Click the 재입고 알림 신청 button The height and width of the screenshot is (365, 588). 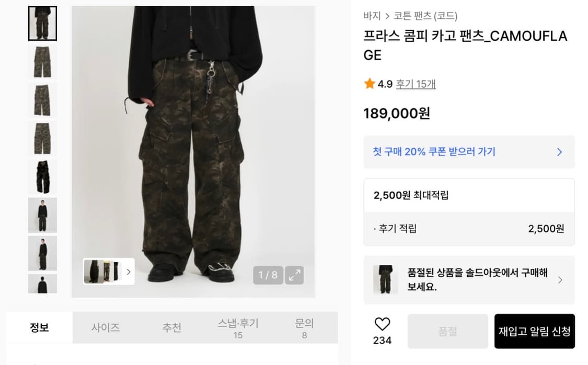click(534, 331)
